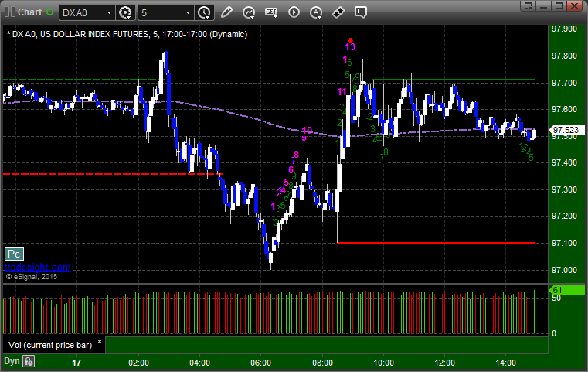This screenshot has height=372, width=588.
Task: Click the 97.523 current price marker
Action: 566,130
